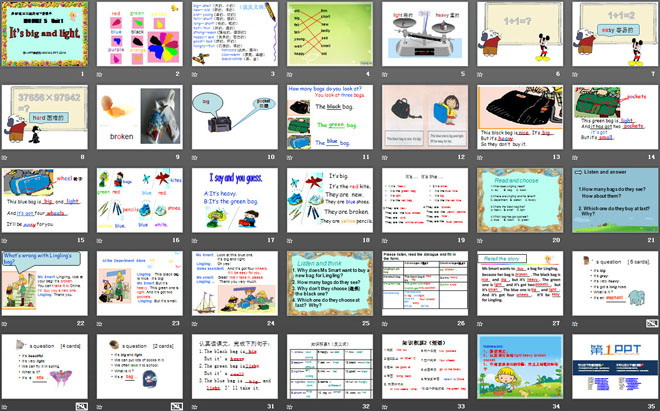Select slide 10 with the "pocket" speech bubble

[x=235, y=117]
